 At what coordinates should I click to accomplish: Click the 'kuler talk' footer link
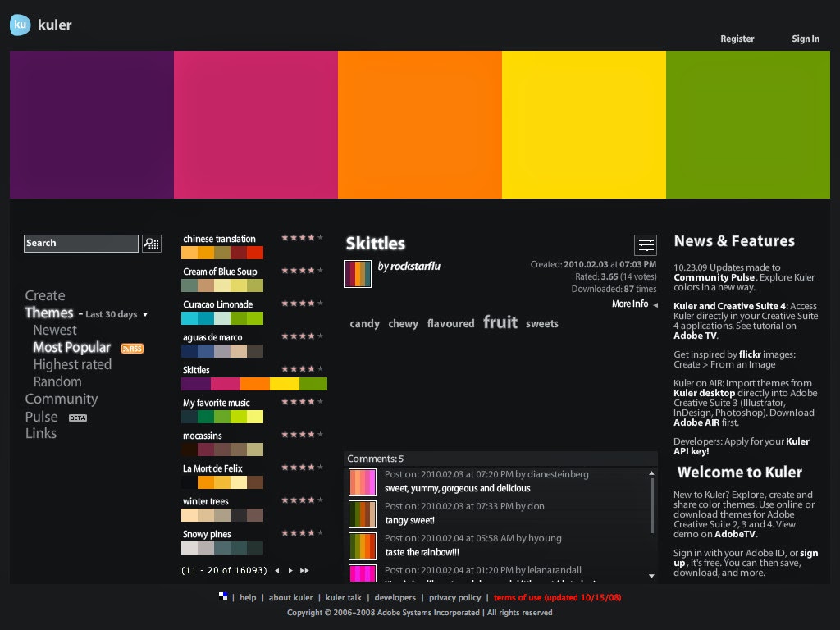pyautogui.click(x=344, y=597)
